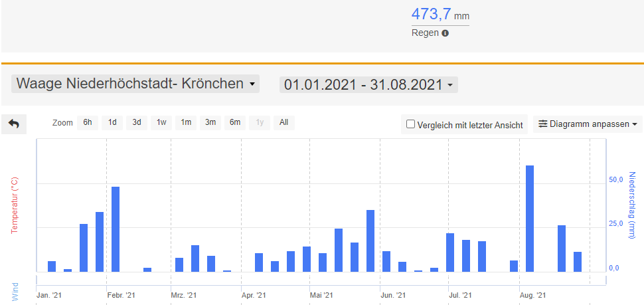644x305 pixels.
Task: Click the 473,7 mm rain total value
Action: [440, 14]
